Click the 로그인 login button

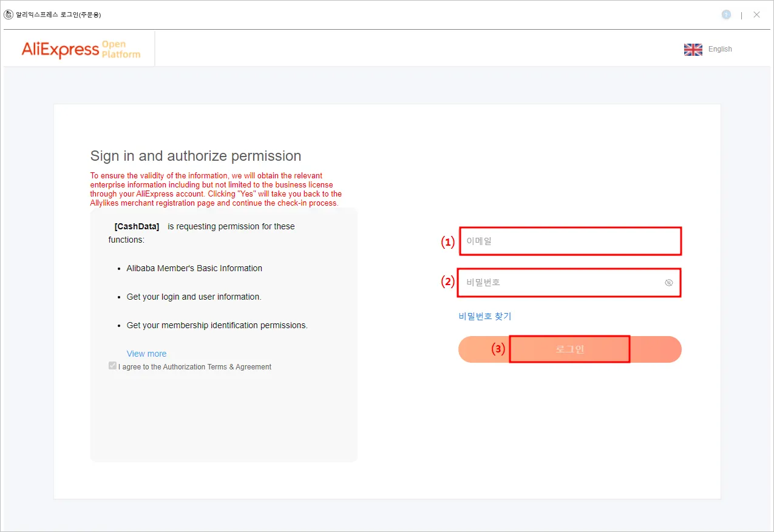click(x=570, y=349)
